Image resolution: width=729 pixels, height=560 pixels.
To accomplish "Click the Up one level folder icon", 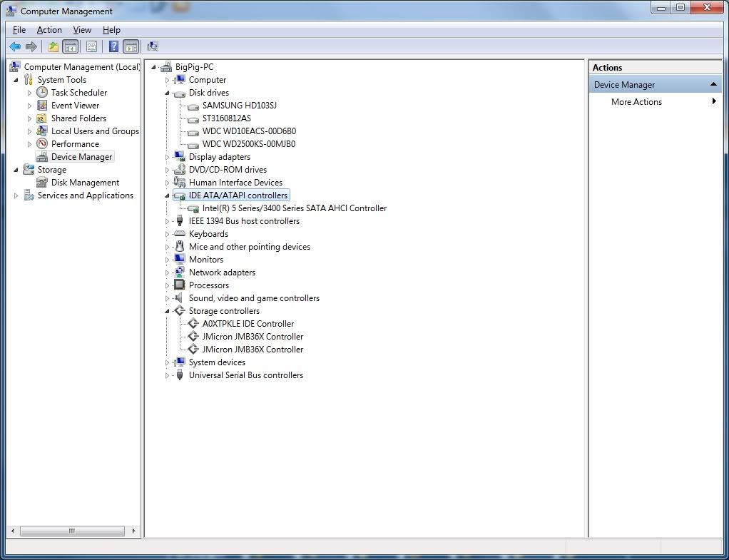I will [x=53, y=46].
